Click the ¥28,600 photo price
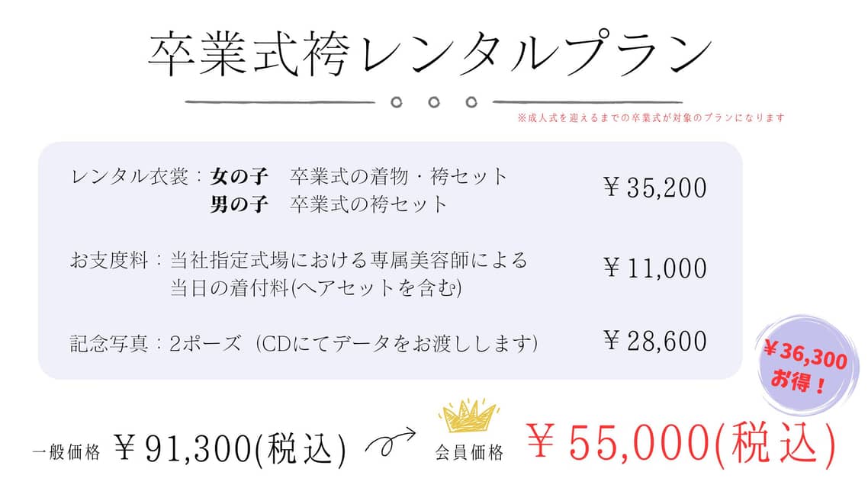Image resolution: width=868 pixels, height=488 pixels. tap(655, 341)
